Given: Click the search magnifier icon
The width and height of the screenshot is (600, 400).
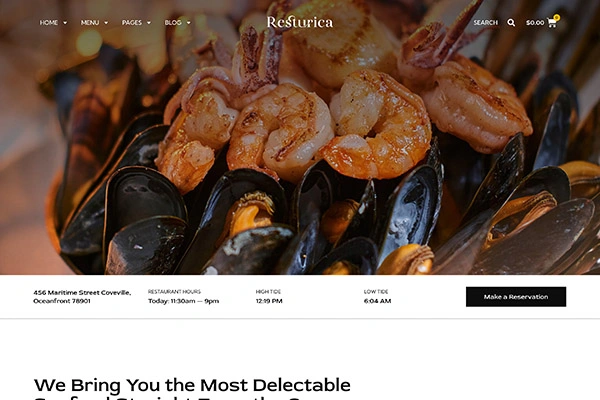Looking at the screenshot, I should (x=511, y=23).
